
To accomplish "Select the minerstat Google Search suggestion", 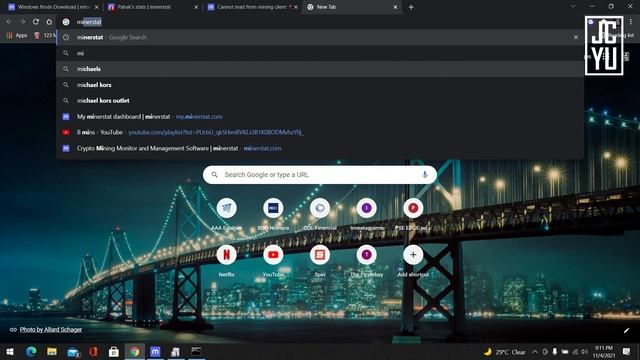I will point(320,37).
